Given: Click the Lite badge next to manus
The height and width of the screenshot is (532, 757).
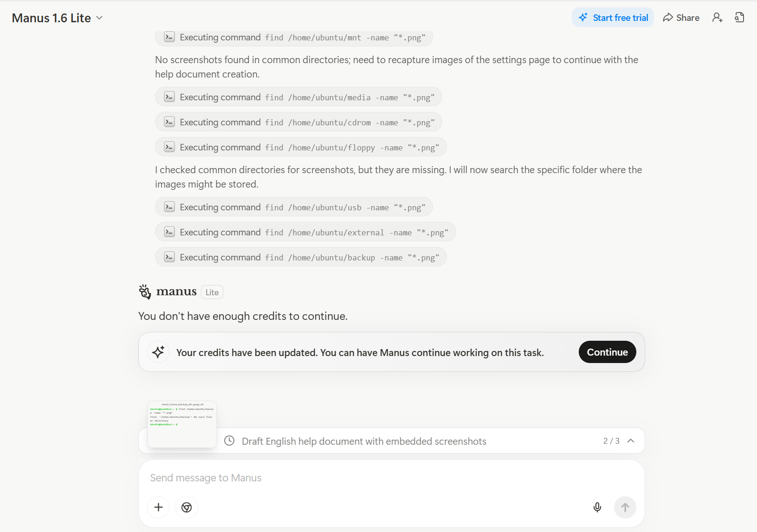Looking at the screenshot, I should (212, 292).
